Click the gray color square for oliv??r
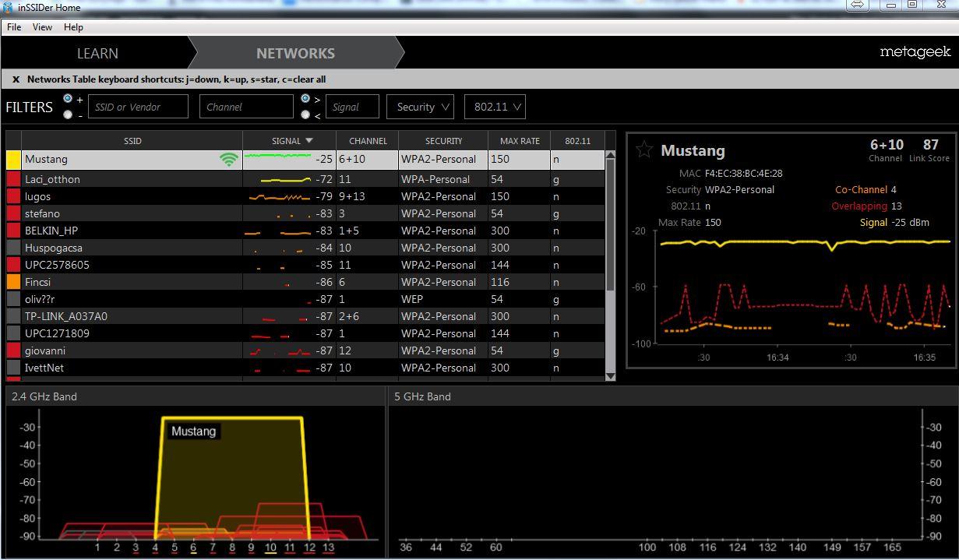This screenshot has width=959, height=560. [13, 299]
